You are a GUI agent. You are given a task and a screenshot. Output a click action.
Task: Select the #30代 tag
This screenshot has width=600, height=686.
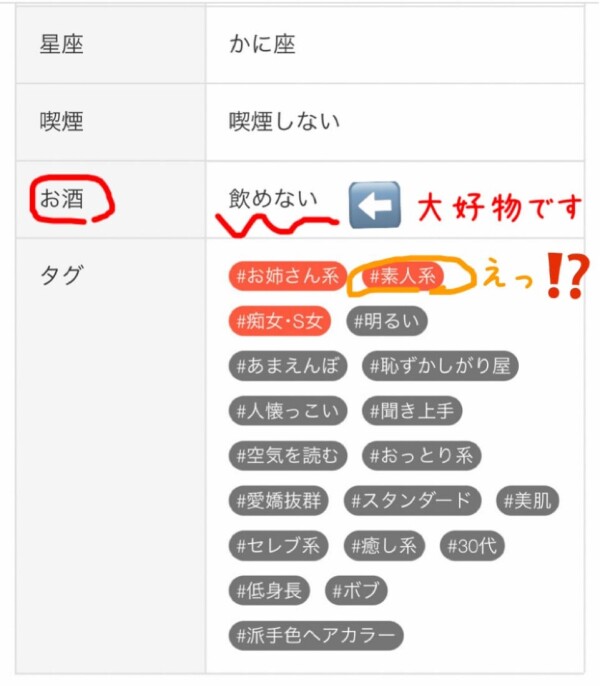(472, 546)
